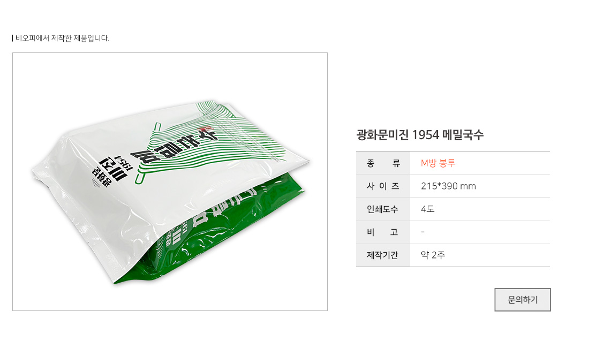Select the 제작기간 row label
Screen dimensions: 589x364
383,255
